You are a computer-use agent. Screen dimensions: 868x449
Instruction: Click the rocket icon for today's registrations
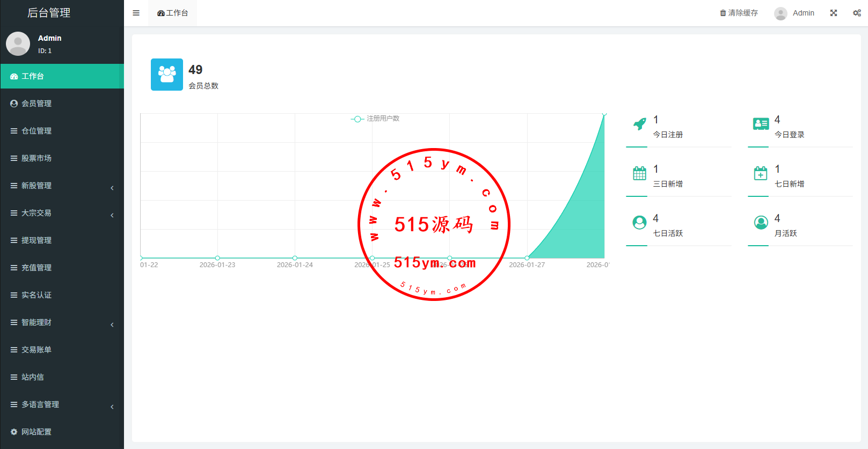pos(639,124)
